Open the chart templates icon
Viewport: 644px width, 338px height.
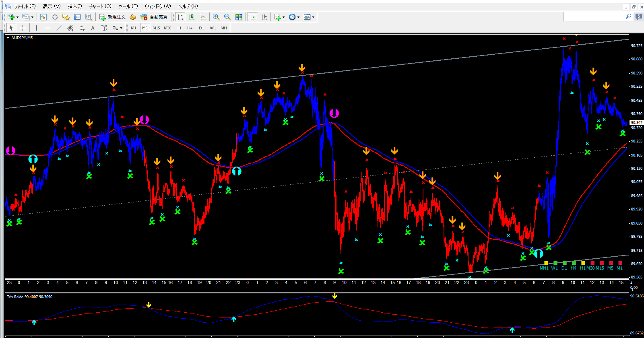point(308,17)
